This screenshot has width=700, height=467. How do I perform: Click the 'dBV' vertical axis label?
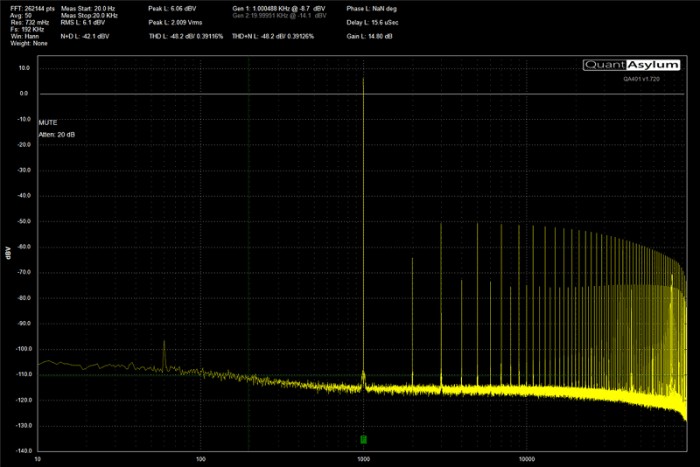(x=7, y=253)
